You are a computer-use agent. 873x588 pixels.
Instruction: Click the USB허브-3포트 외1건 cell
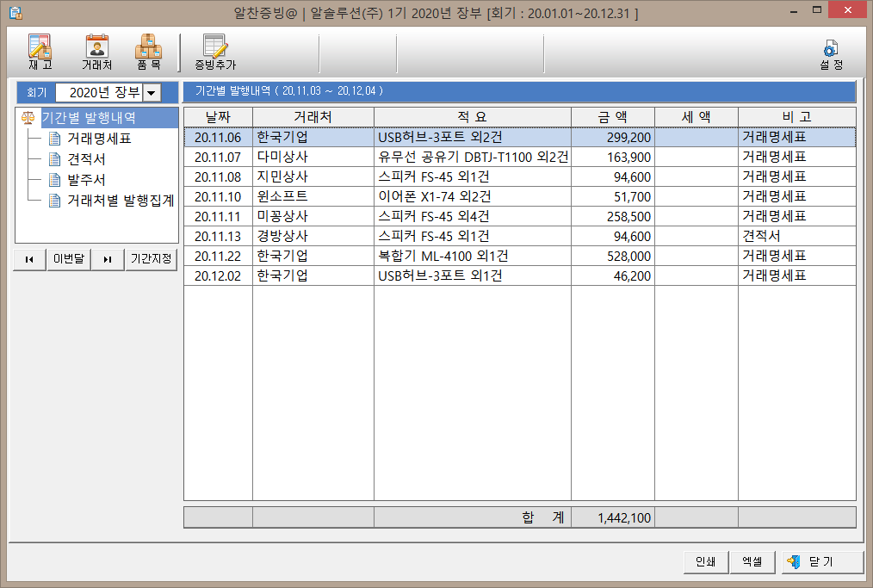click(472, 275)
